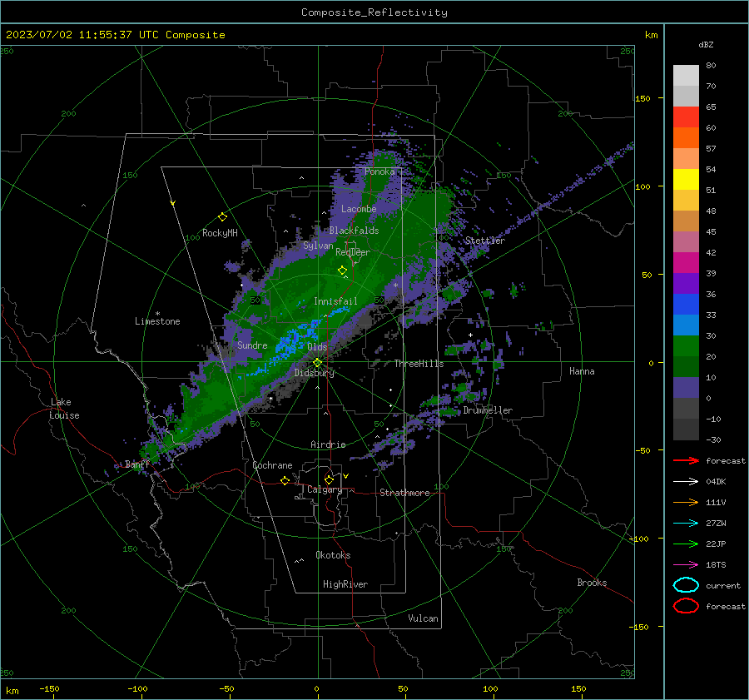This screenshot has height=700, width=749.
Task: Click the Drumheller city label
Action: coord(488,410)
